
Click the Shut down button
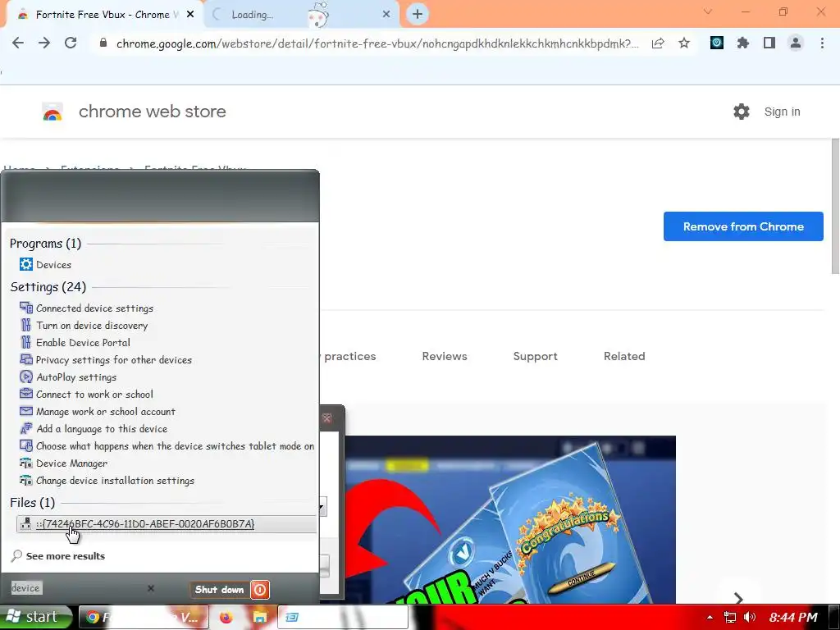(x=219, y=589)
